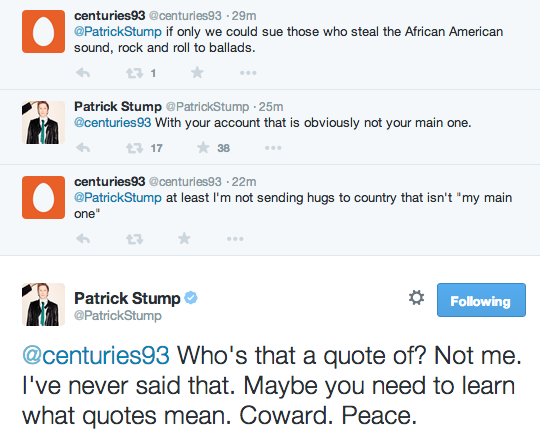The width and height of the screenshot is (540, 438).
Task: Open more options on Patrick Stump's 25m tweet
Action: [x=273, y=148]
